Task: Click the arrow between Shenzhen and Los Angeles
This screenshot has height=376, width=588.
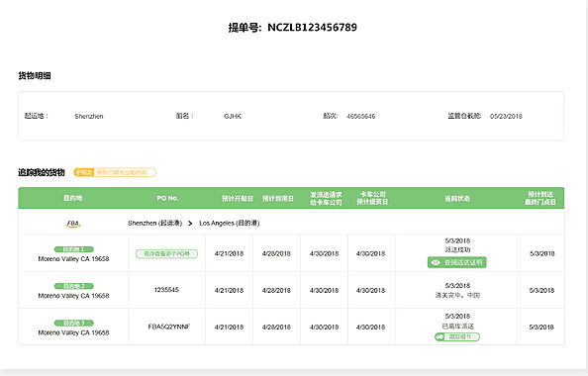Action: point(190,224)
